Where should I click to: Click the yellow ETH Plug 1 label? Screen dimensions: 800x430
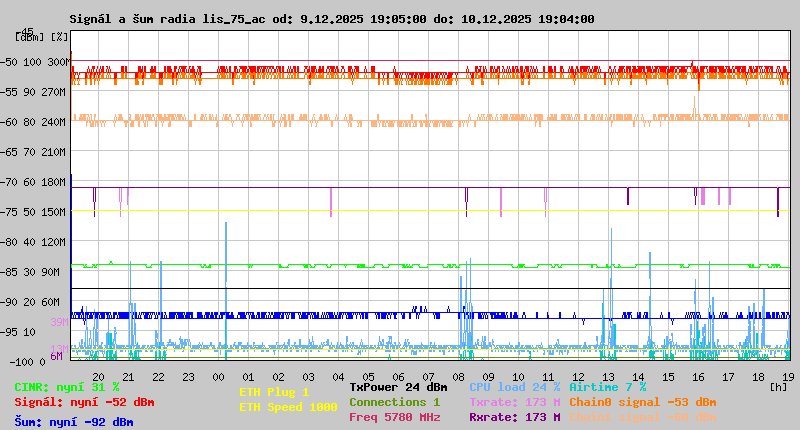point(274,392)
